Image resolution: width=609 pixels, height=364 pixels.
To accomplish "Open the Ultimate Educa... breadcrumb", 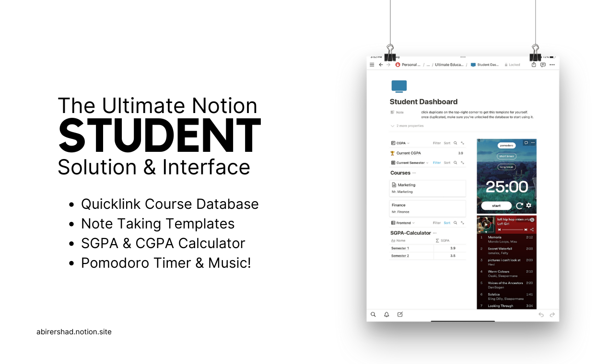I will 449,65.
